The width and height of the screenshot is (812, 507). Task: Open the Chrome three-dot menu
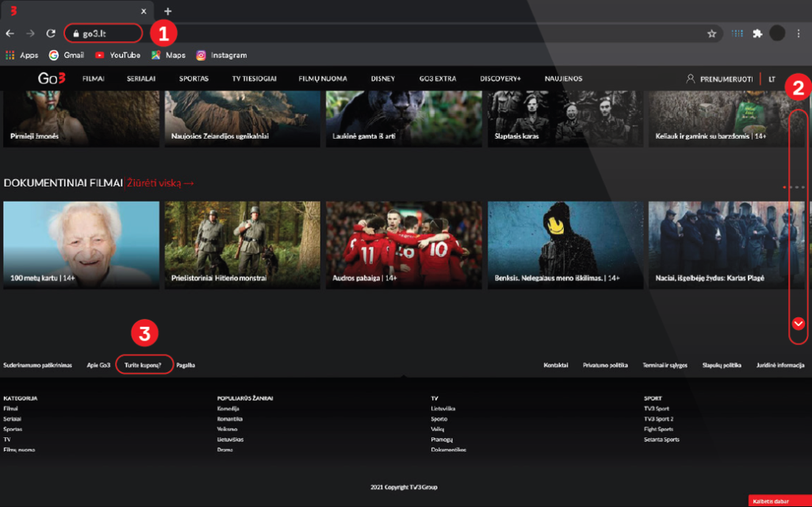point(798,33)
